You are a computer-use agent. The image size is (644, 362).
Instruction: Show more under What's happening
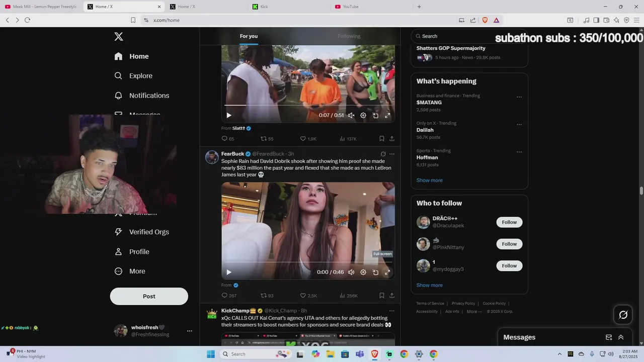coord(429,180)
